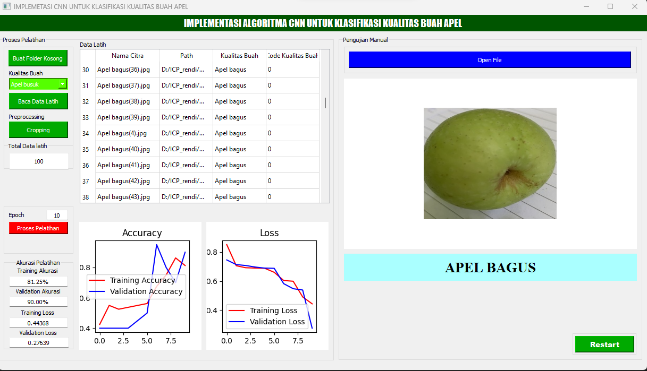The height and width of the screenshot is (371, 647).
Task: Click the Total Data Latih field
Action: pos(38,161)
